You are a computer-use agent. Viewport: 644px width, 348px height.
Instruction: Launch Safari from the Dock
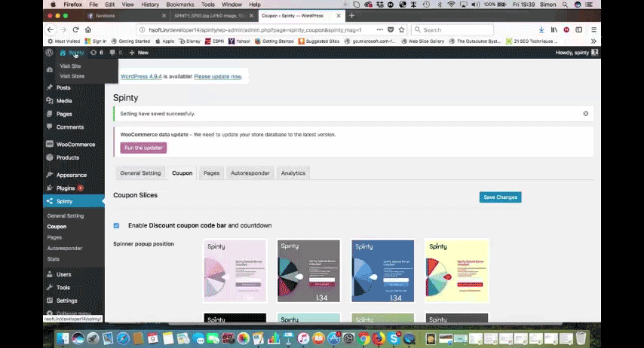click(123, 338)
